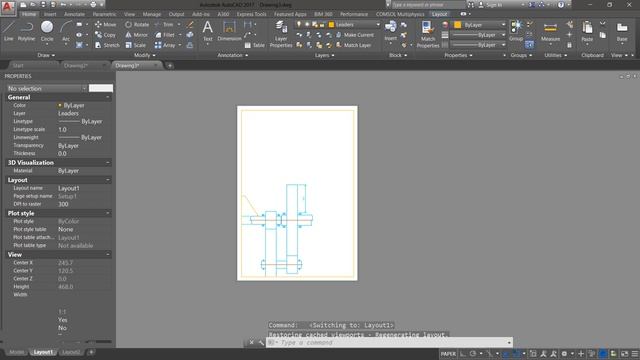Click the DPI to raster value 300
The image size is (640, 360).
63,204
